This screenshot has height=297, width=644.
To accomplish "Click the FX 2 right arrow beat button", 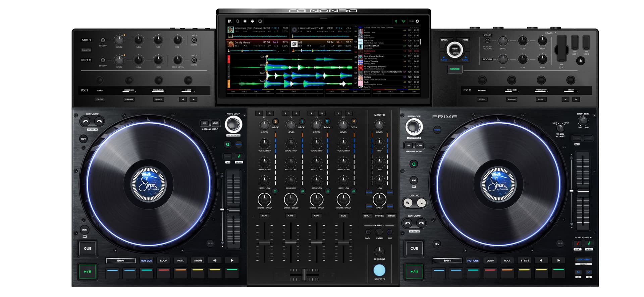I will coord(576,99).
